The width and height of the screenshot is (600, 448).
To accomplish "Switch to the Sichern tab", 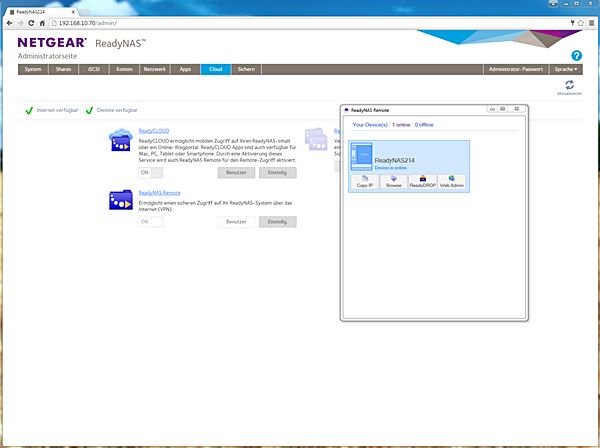I will point(246,69).
